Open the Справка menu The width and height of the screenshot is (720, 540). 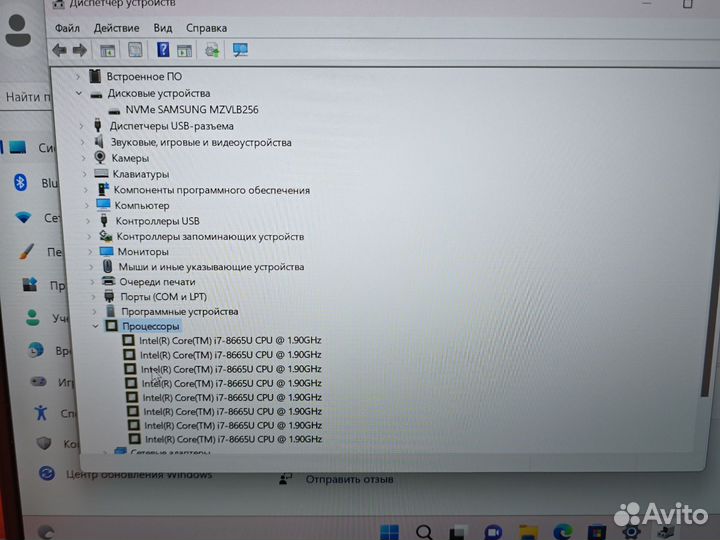click(x=206, y=28)
